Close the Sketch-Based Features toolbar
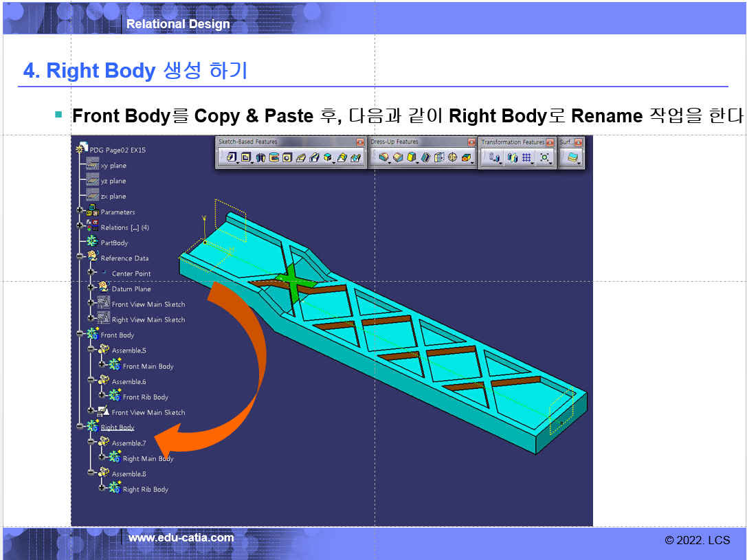Screen dimensions: 747x560 click(359, 142)
